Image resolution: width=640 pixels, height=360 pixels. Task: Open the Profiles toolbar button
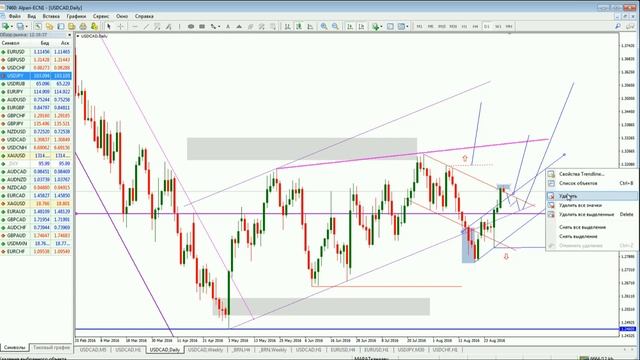pyautogui.click(x=20, y=26)
